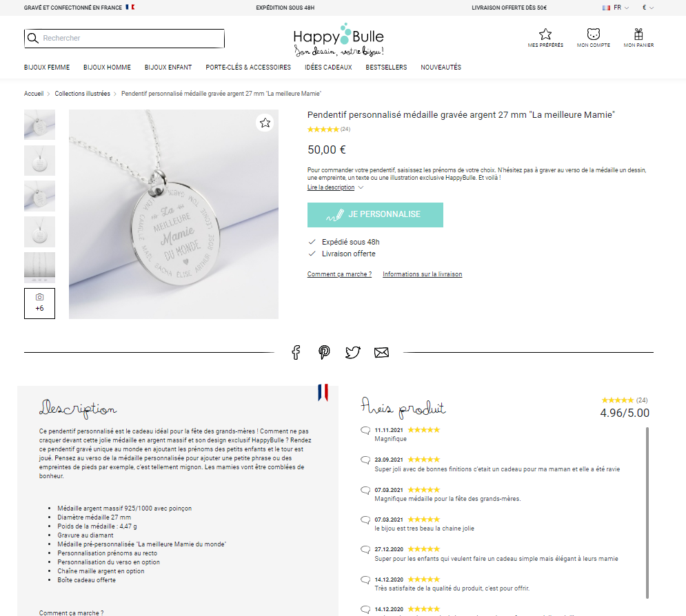Click the reviews list scrollbar

click(647, 513)
